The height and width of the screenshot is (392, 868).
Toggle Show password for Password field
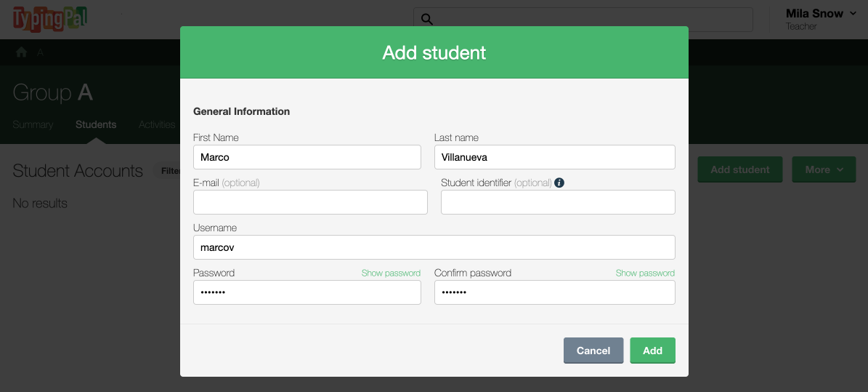(x=391, y=273)
